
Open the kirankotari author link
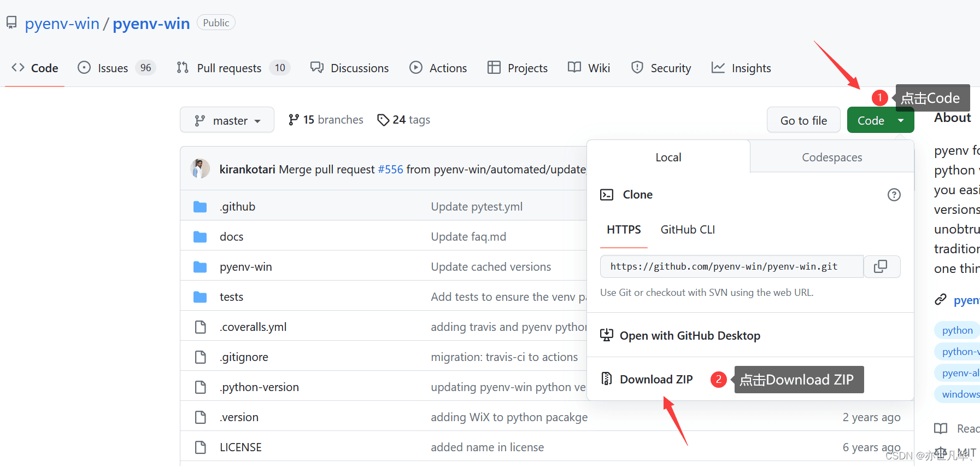coord(247,170)
